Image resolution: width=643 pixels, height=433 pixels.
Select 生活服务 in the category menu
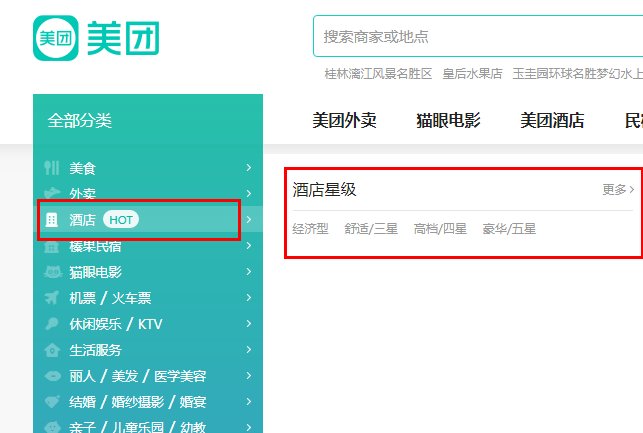(96, 350)
